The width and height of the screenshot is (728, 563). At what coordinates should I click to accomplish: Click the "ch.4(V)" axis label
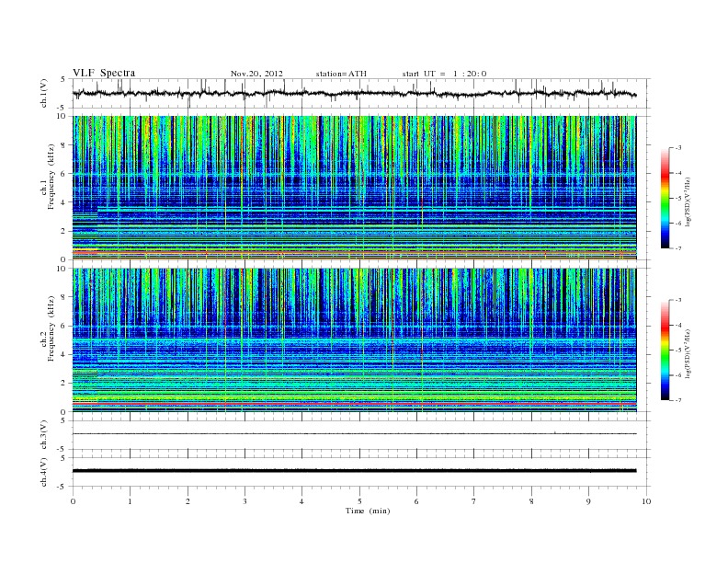pyautogui.click(x=44, y=472)
